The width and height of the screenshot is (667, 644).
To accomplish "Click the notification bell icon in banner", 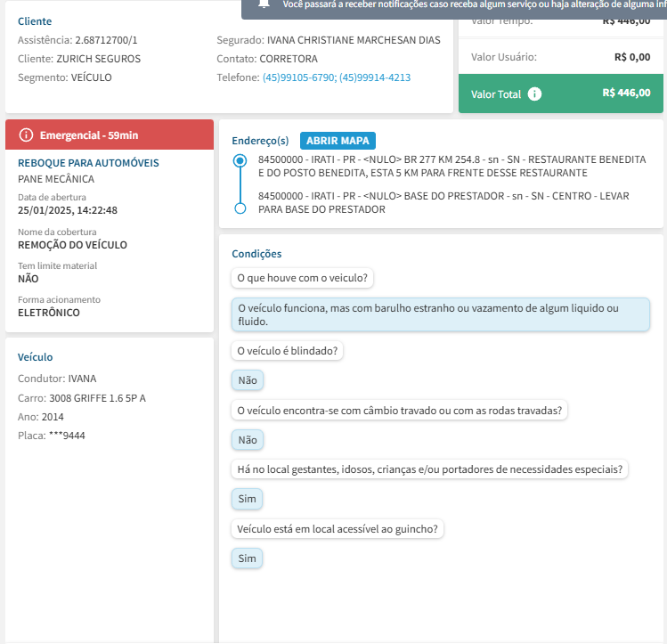I will 264,4.
